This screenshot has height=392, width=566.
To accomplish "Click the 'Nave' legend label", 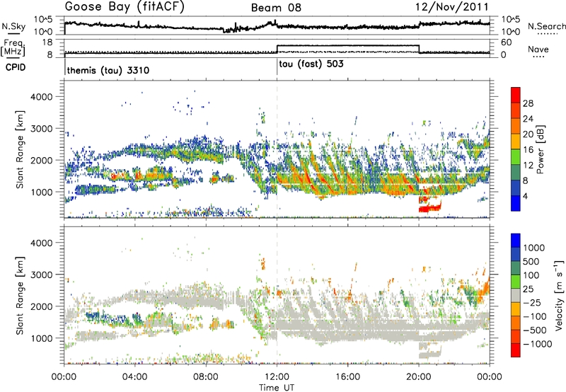I will tap(538, 50).
